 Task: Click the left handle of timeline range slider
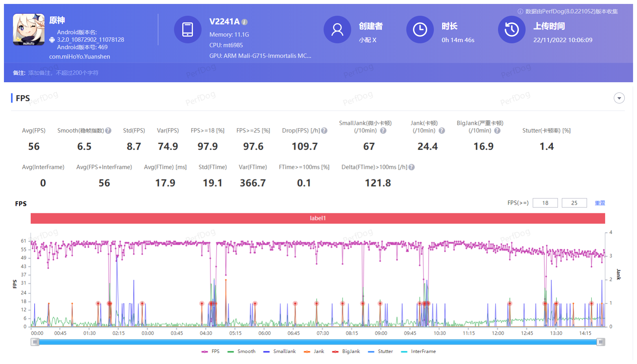[35, 342]
